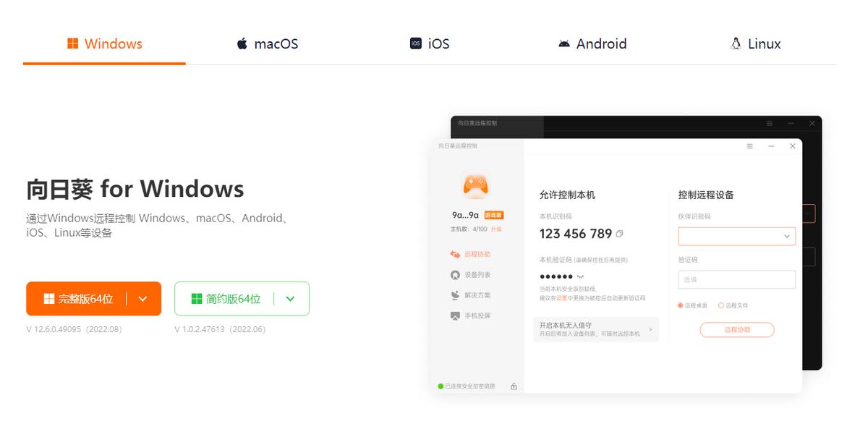The height and width of the screenshot is (432, 868).
Task: Select the iOS tab
Action: tap(430, 43)
